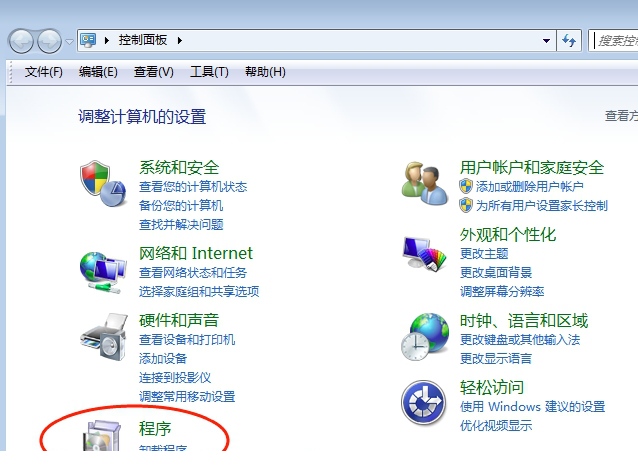Click the refresh button beside the address bar
Screen dimensions: 638x469
569,40
